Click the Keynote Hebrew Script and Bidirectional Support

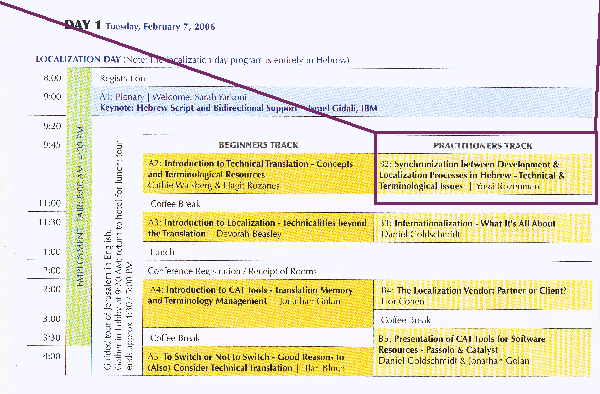coord(238,108)
